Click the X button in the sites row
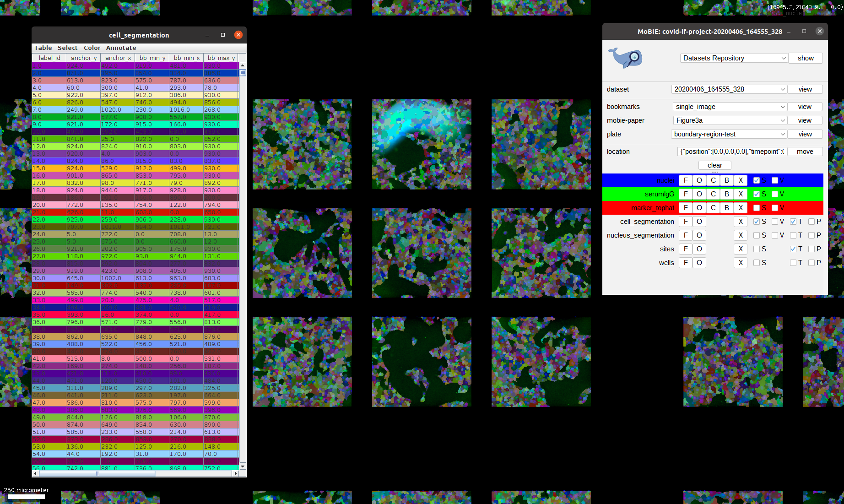This screenshot has width=844, height=504. (x=741, y=249)
